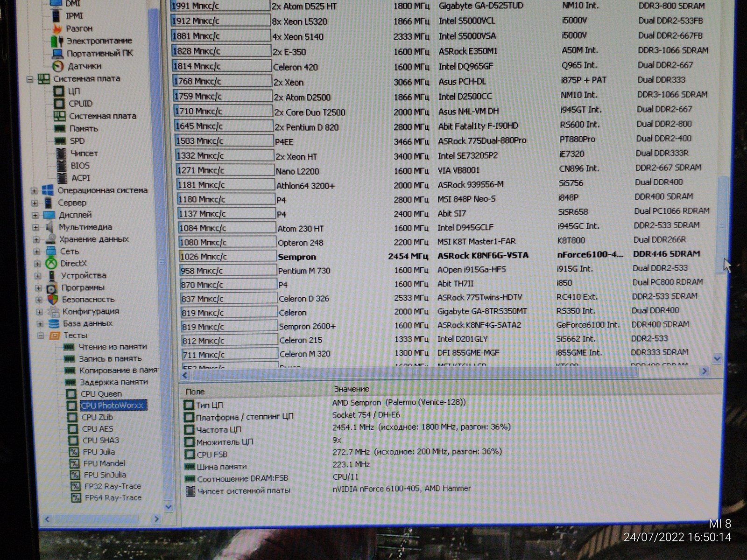Select the 2x Atom D525 HT row
This screenshot has width=747, height=560.
440,7
